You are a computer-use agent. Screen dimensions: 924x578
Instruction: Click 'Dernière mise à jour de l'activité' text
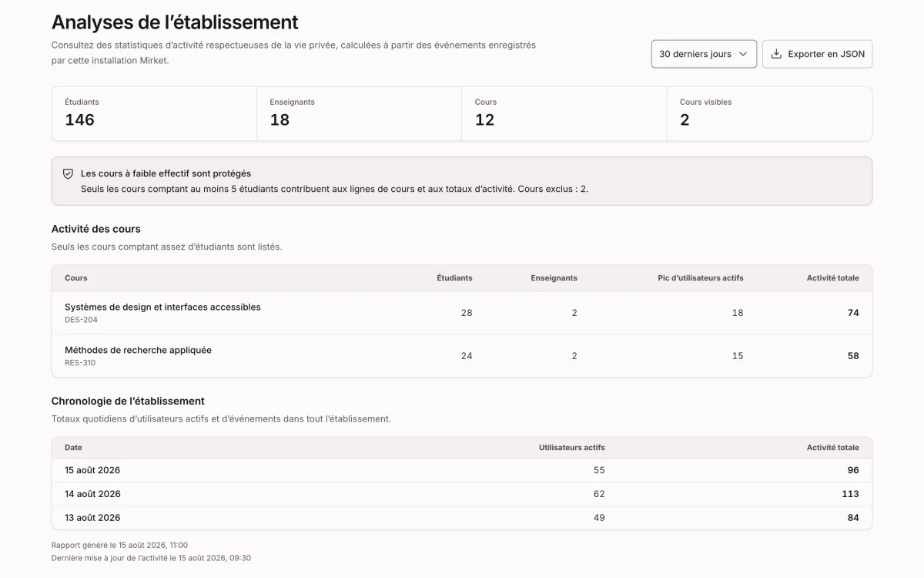(151, 558)
